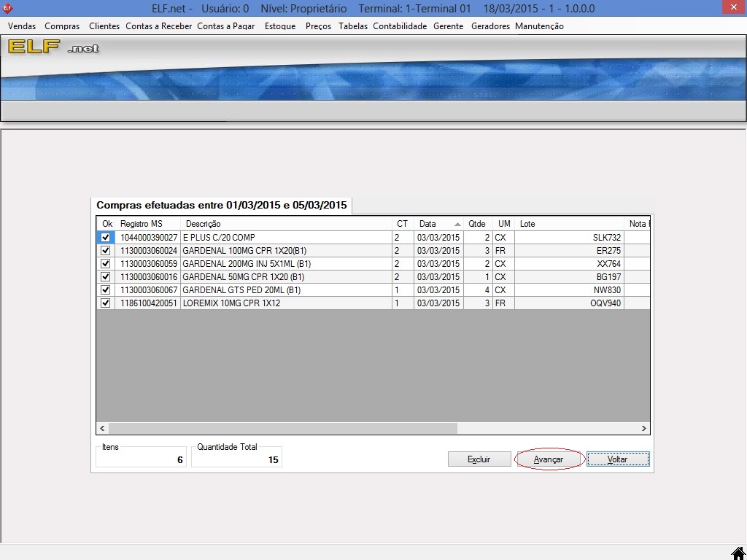Toggle Ok checkbox for LOREMIX 10MG CPR 1X12
Viewport: 747px width, 560px height.
[106, 303]
